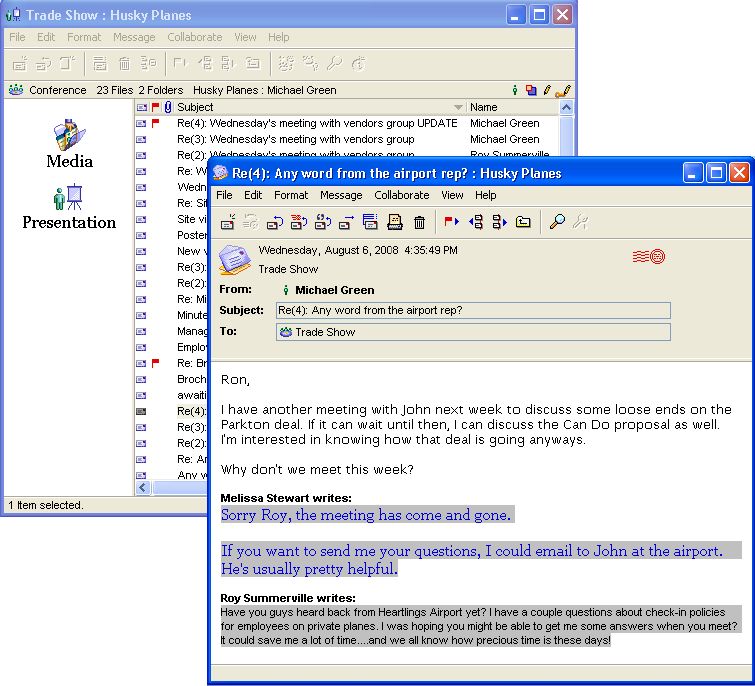
Task: Open the Format menu in message window
Action: click(x=291, y=195)
